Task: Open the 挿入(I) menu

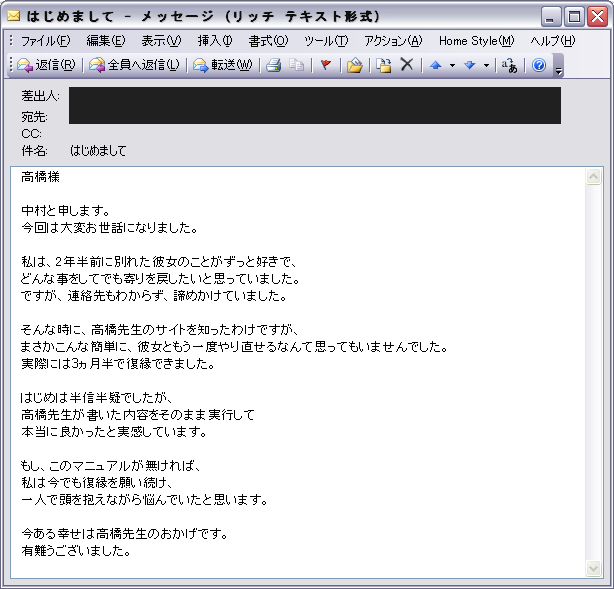Action: (x=215, y=41)
